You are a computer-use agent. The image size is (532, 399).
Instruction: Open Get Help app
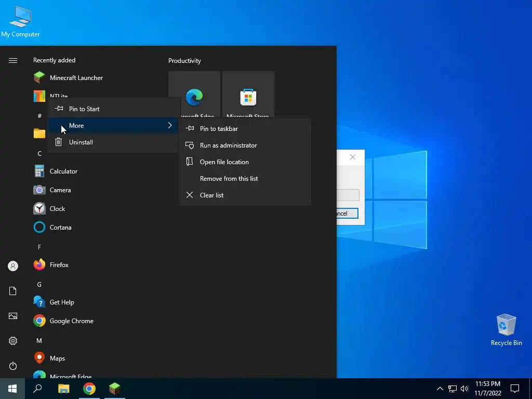[62, 302]
